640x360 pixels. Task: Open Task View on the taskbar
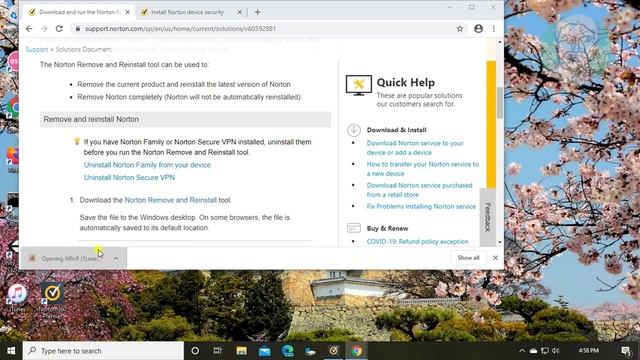tap(218, 351)
